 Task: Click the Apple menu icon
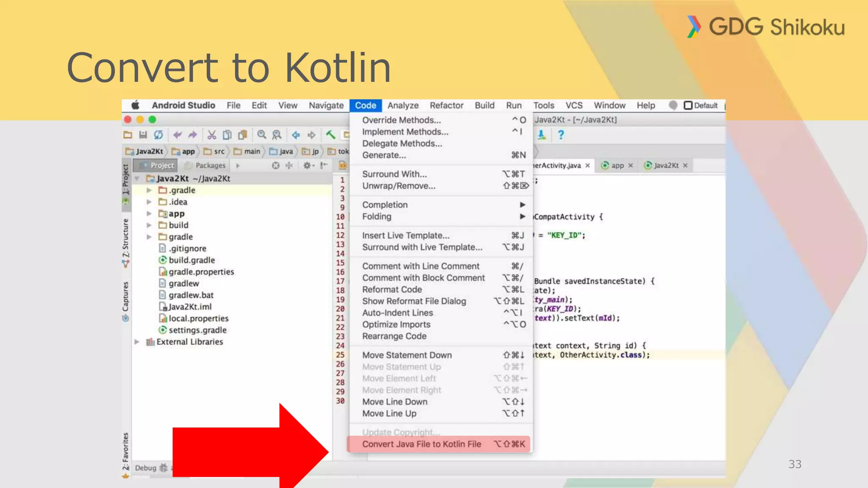coord(135,105)
